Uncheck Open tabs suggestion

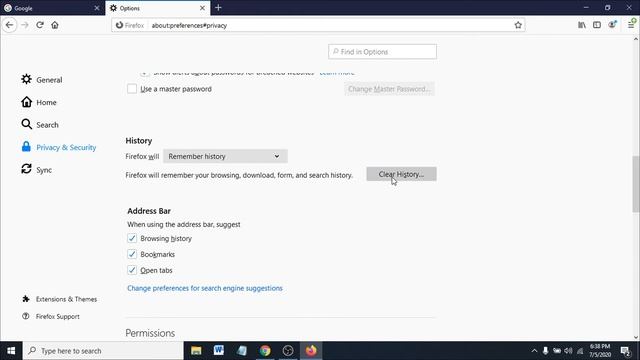click(132, 270)
